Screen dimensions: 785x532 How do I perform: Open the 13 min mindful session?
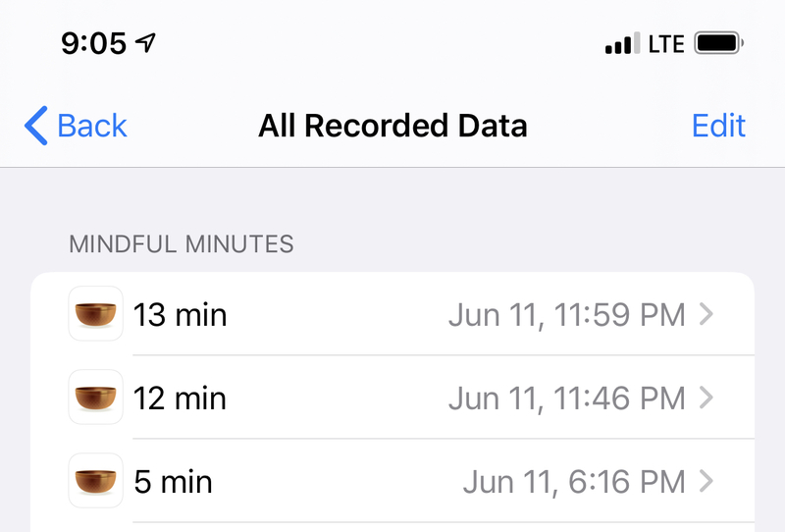click(x=392, y=314)
